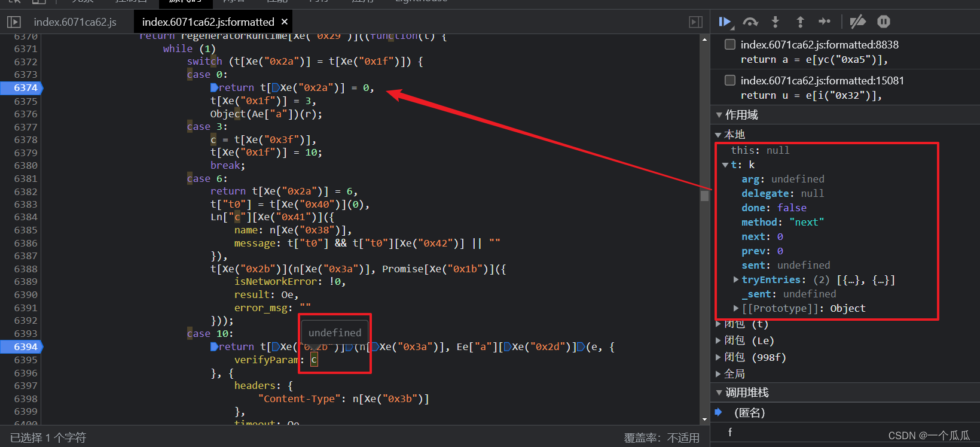This screenshot has height=447, width=980.
Task: Click first inline breakpoint marker on line 6374
Action: (214, 87)
